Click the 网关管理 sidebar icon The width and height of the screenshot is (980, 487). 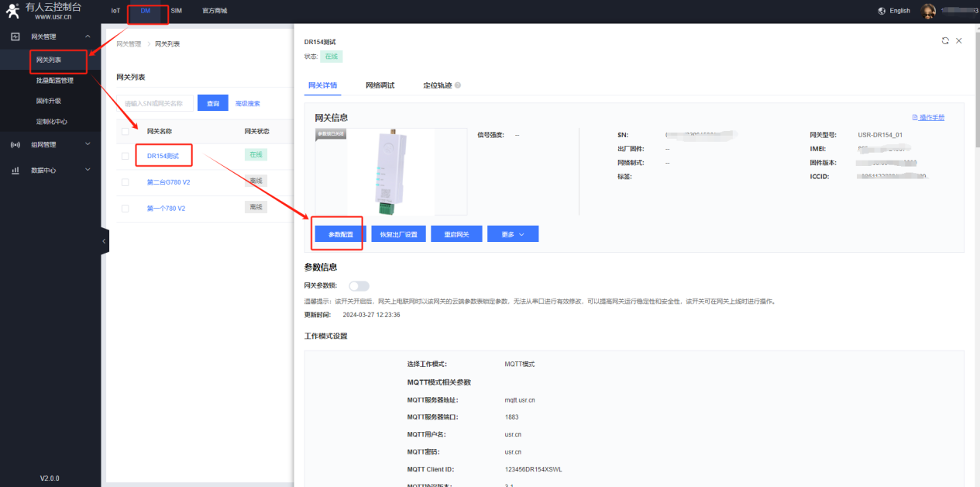click(15, 36)
